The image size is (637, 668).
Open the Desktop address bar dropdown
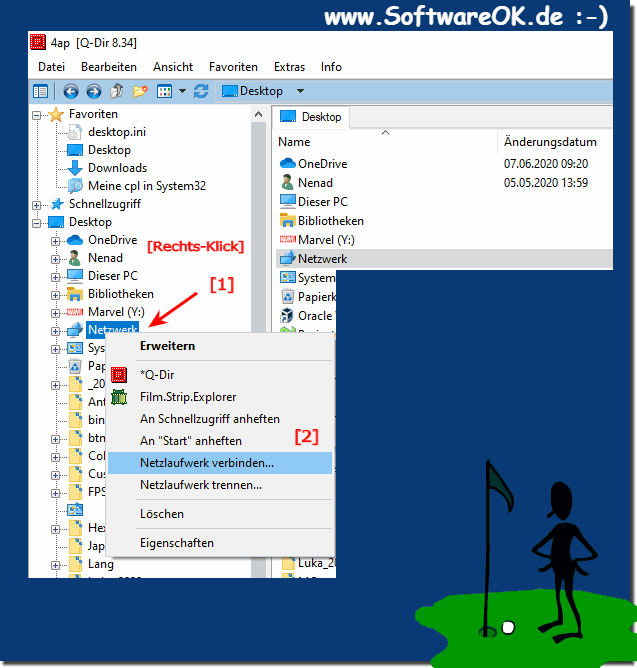click(300, 91)
